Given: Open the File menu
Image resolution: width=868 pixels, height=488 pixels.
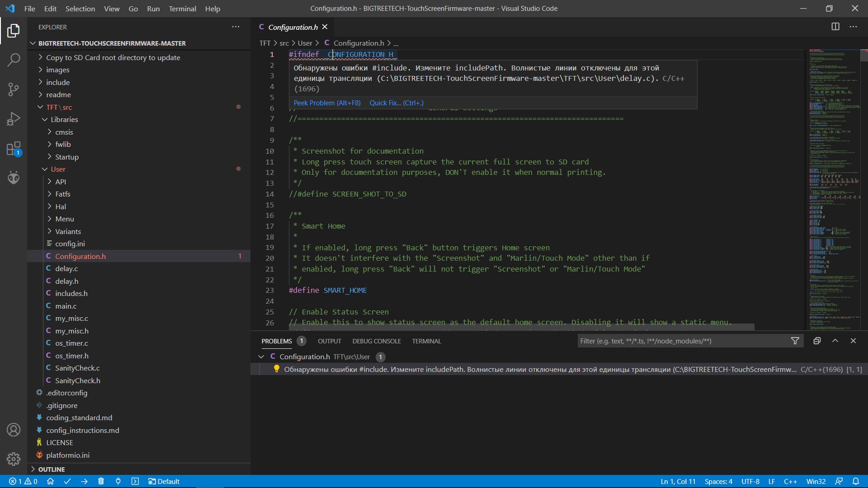Looking at the screenshot, I should pos(30,9).
